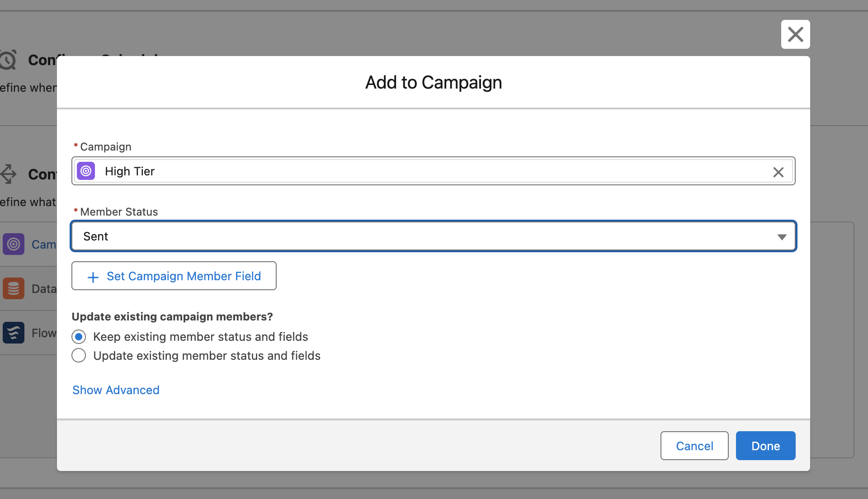Image resolution: width=868 pixels, height=499 pixels.
Task: Select Update existing member status and fields
Action: [x=79, y=356]
